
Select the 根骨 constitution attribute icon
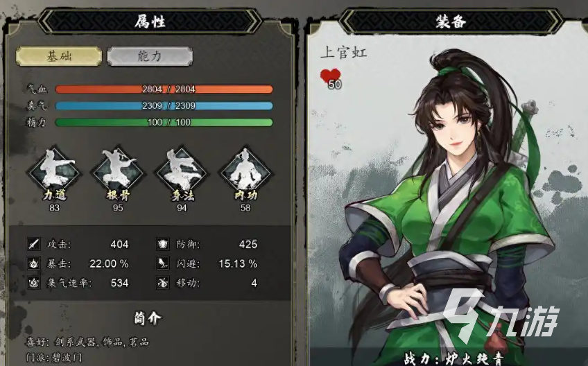coord(118,170)
